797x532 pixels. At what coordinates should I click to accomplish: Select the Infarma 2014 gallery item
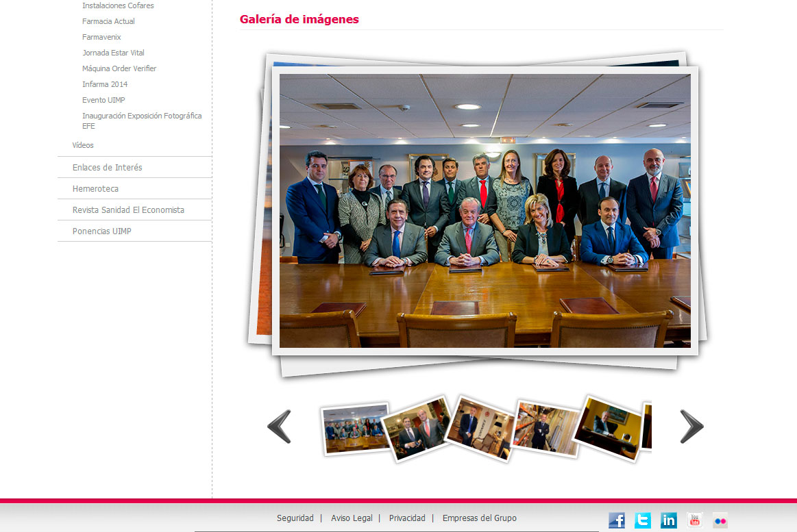point(104,84)
